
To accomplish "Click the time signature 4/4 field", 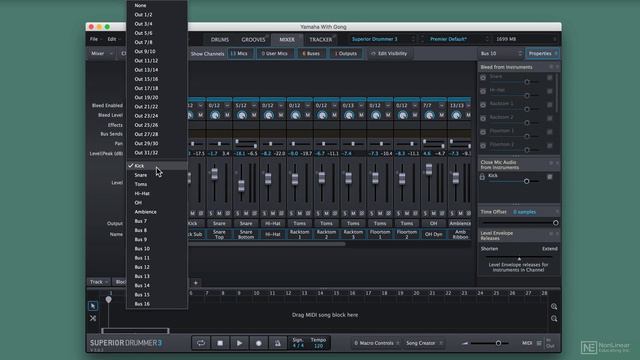I will pos(298,346).
